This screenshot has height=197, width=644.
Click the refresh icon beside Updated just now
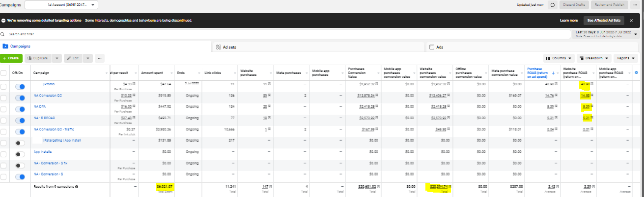553,5
